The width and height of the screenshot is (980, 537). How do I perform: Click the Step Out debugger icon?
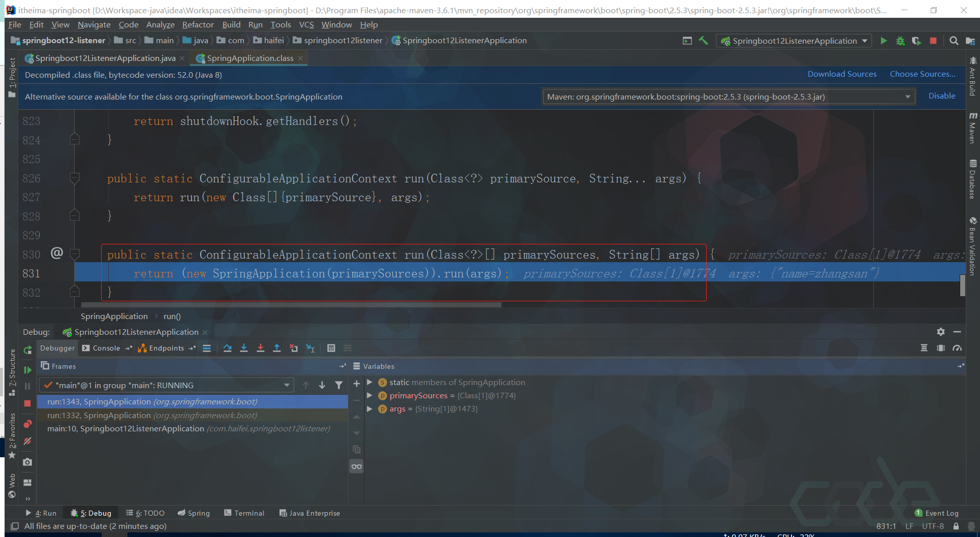click(x=277, y=348)
